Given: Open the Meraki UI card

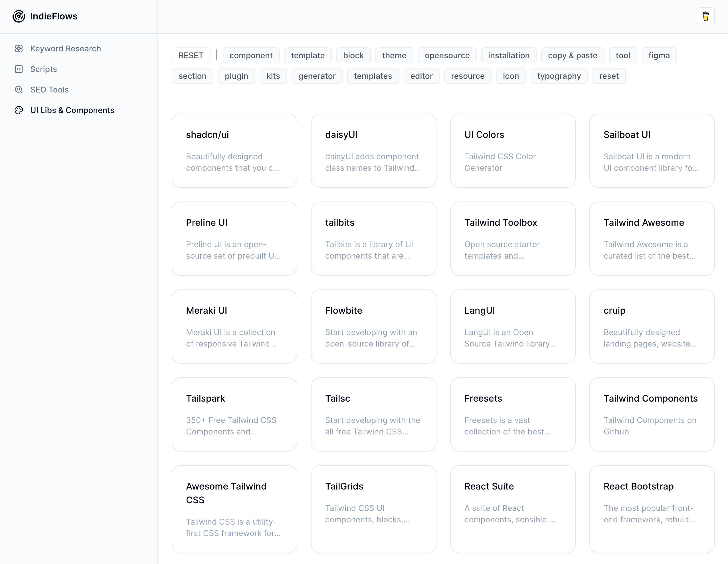Looking at the screenshot, I should (234, 327).
